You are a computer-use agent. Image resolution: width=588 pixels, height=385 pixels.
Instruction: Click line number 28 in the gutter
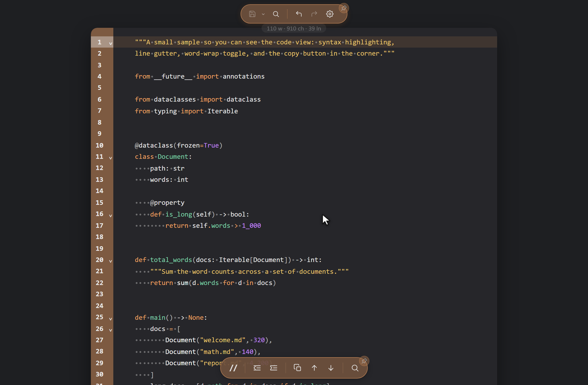99,351
